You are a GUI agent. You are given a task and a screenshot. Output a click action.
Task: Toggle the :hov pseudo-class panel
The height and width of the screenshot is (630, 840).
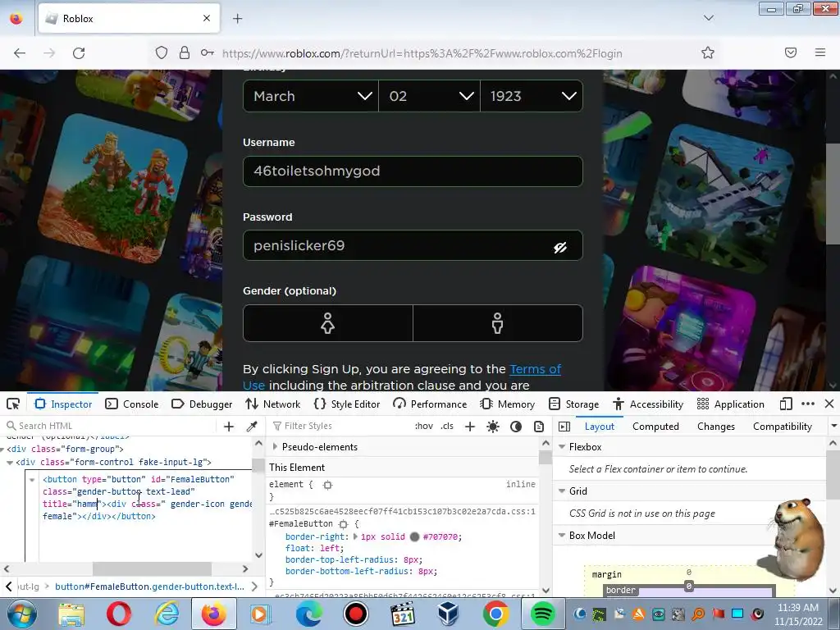[424, 426]
